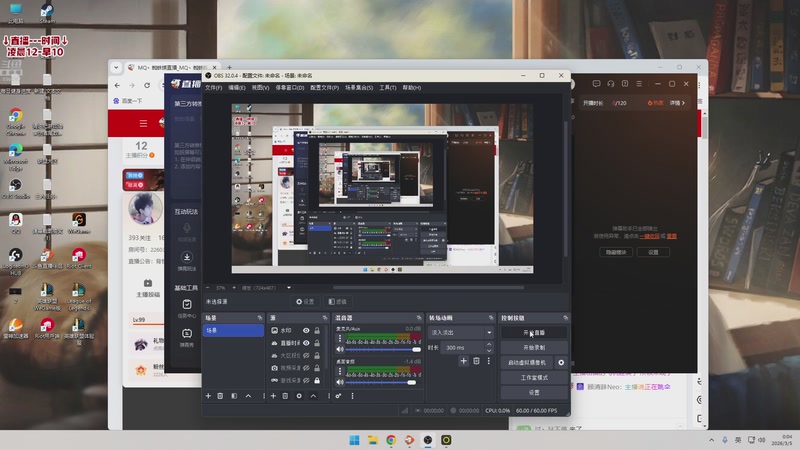The image size is (800, 450).
Task: Toggle lock on 大区段位 source
Action: [x=317, y=356]
